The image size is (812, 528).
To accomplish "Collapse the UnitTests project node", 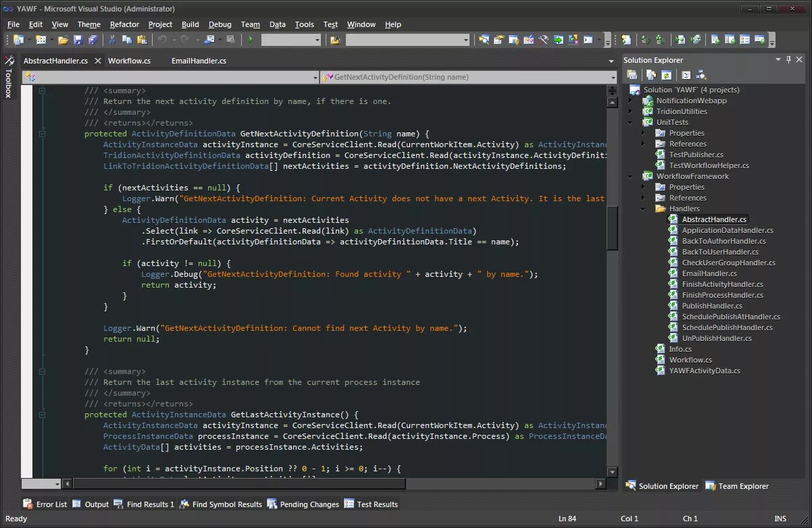I will pos(631,122).
